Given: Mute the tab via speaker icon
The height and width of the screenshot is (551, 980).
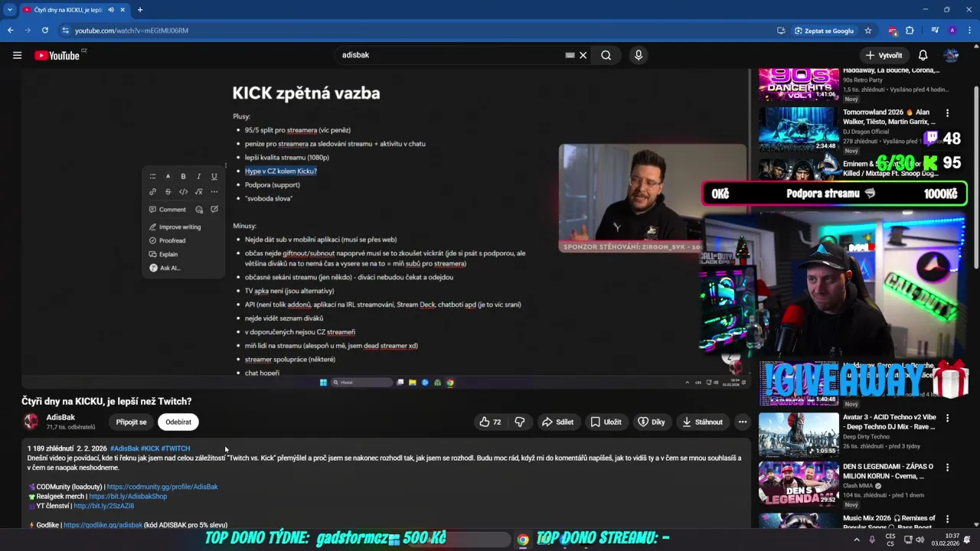Looking at the screenshot, I should (111, 10).
